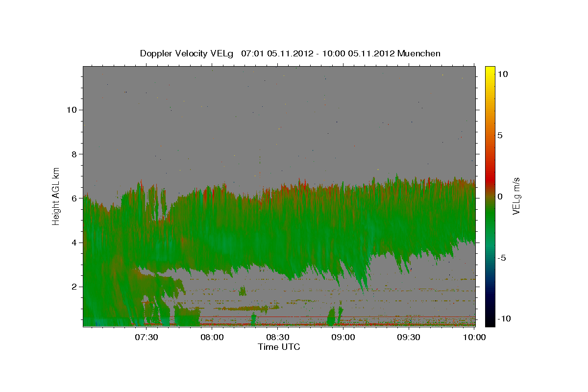Click the colorbar value -5
Screen dimensions: 588x392
(x=502, y=258)
